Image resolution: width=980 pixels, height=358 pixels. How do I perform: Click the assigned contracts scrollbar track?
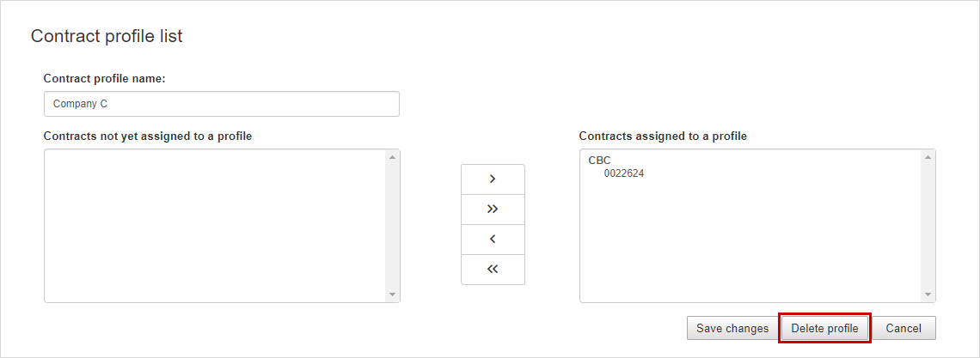(928, 226)
